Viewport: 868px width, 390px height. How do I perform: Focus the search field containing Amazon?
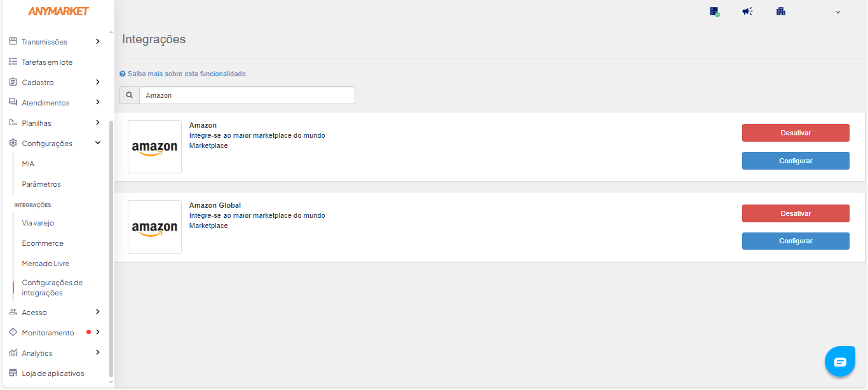click(247, 95)
